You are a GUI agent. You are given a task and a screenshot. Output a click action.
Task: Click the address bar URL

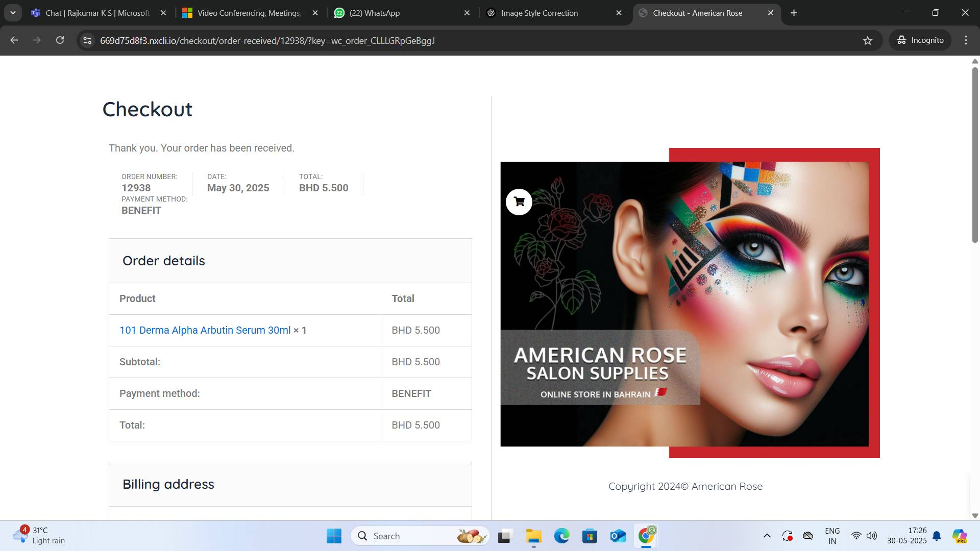(x=267, y=40)
